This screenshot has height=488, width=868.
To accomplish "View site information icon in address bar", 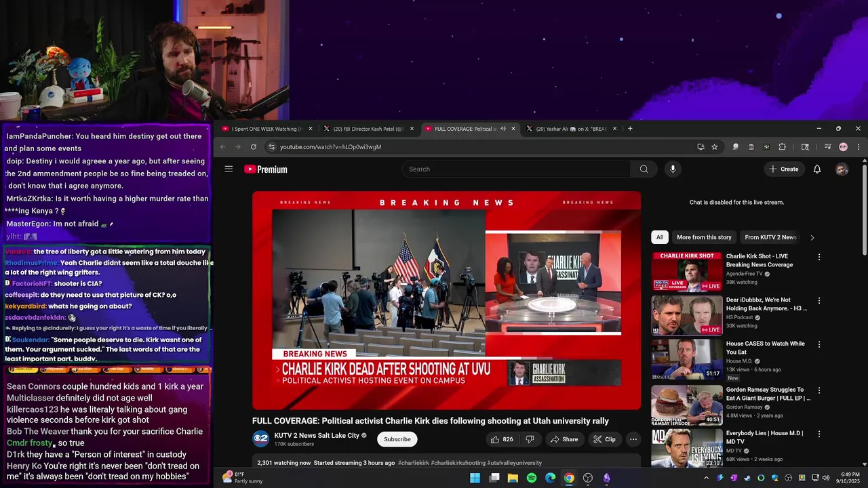I will [x=271, y=146].
